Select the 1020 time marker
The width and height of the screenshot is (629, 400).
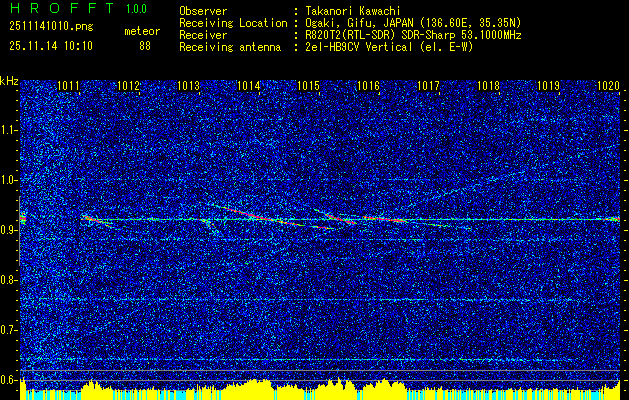click(608, 87)
